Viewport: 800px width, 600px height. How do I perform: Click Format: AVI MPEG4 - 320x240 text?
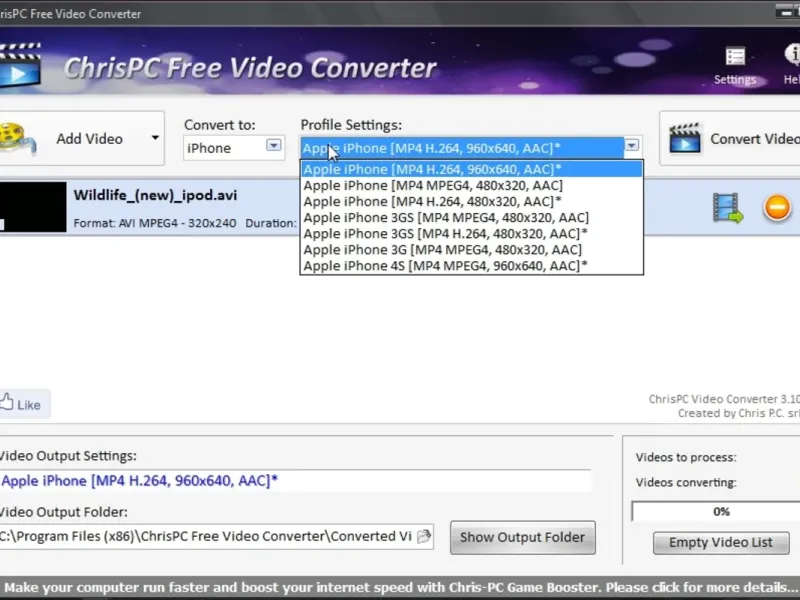tap(155, 223)
